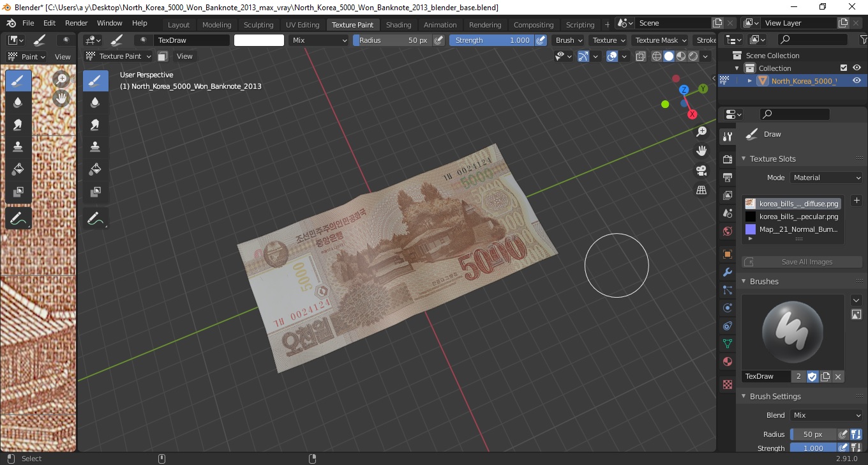The width and height of the screenshot is (868, 465).
Task: Select the Fill tool in image editor toolbar
Action: pos(18,169)
